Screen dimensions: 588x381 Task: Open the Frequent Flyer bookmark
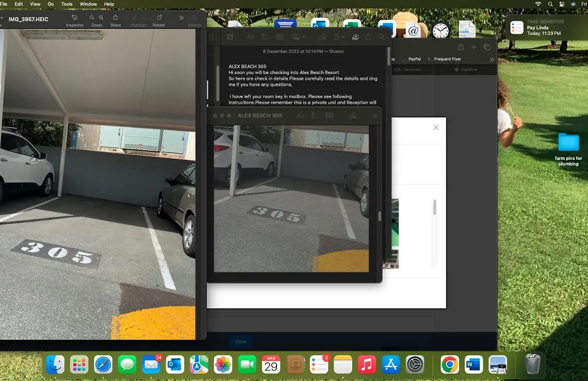point(448,59)
